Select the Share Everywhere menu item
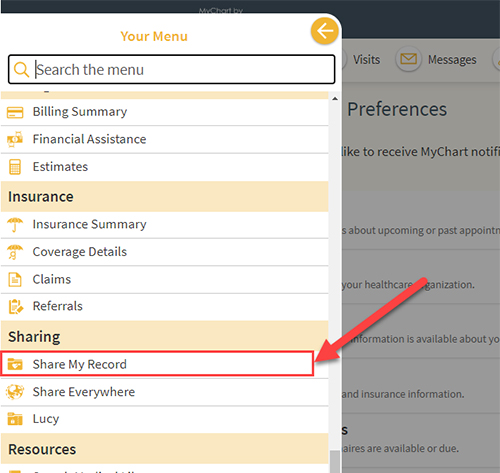Viewport: 500px width, 473px height. [164, 392]
